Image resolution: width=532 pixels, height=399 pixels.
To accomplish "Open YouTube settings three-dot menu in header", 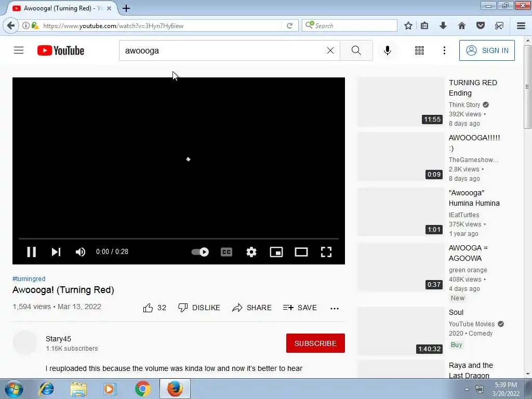I will 444,50.
